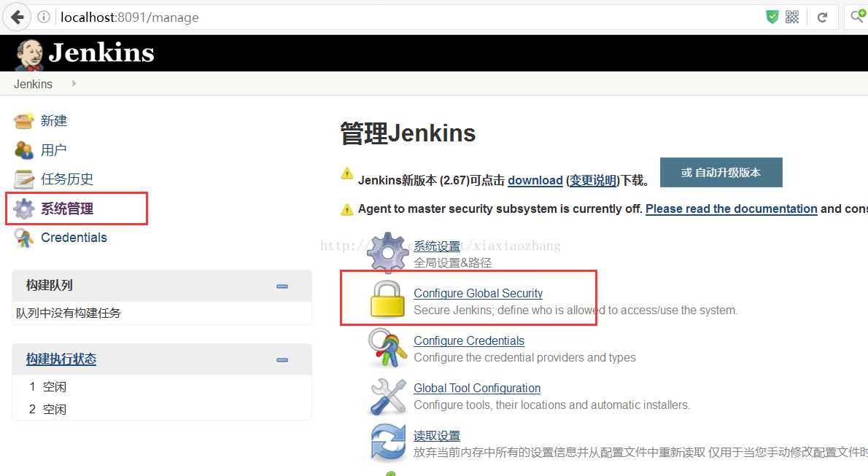Open the 系统管理 sidebar link
The width and height of the screenshot is (868, 476).
pos(67,208)
